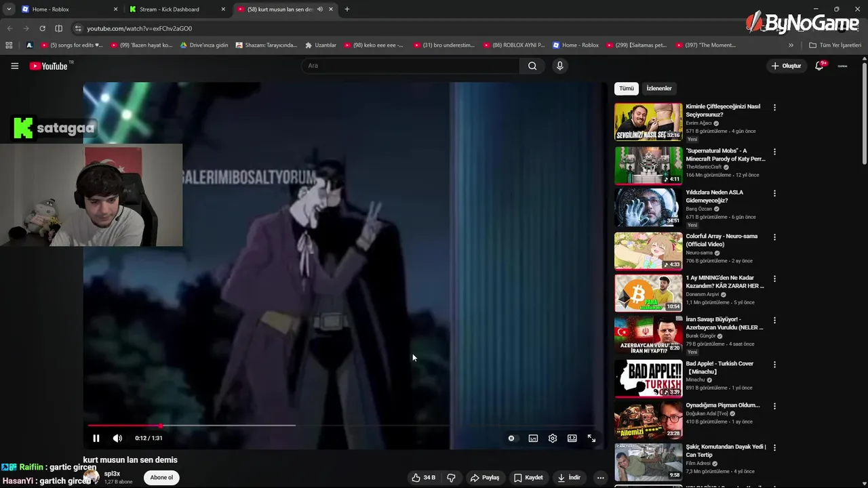The width and height of the screenshot is (868, 488).
Task: Open the Home - Roblox bookmark
Action: pos(576,45)
